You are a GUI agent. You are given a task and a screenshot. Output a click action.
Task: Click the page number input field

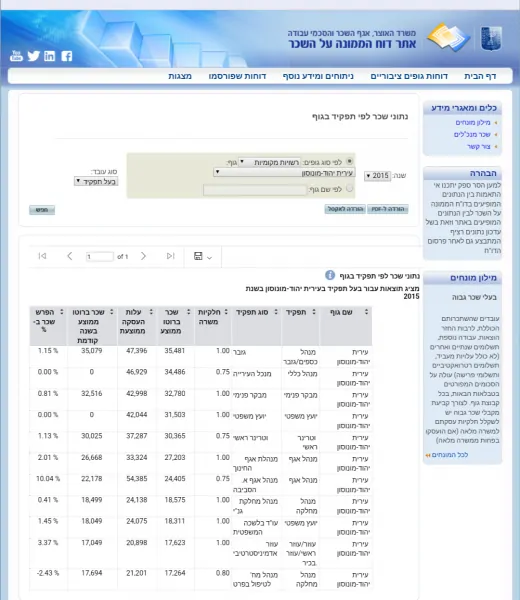tap(99, 256)
